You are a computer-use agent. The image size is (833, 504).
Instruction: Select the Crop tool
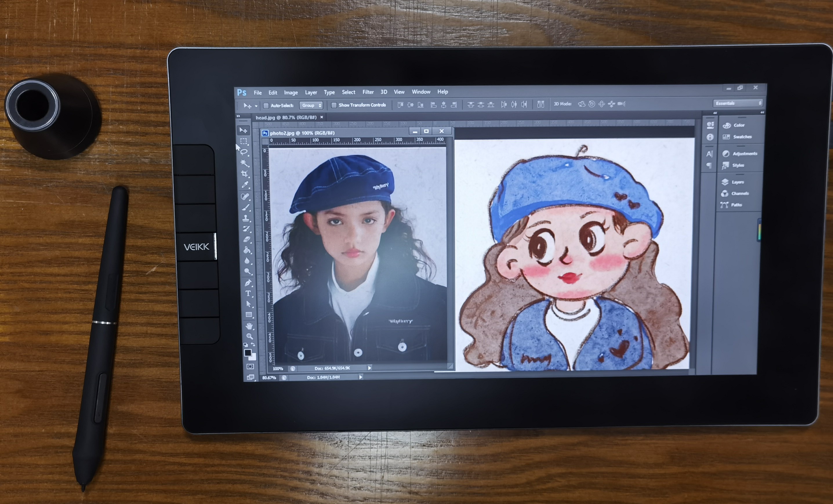click(245, 174)
